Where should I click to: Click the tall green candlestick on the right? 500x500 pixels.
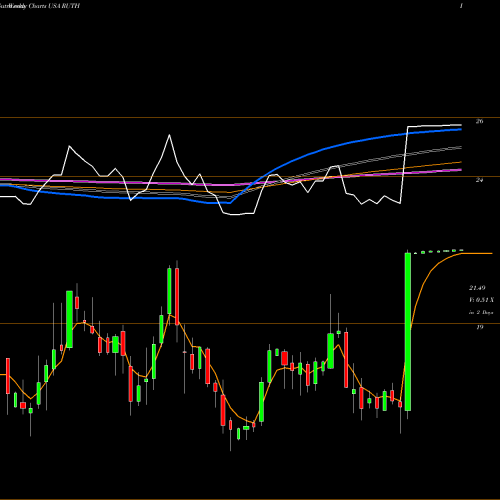408,332
